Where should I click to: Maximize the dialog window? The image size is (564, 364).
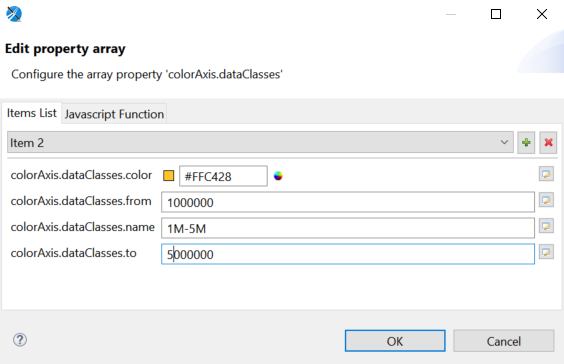click(496, 14)
